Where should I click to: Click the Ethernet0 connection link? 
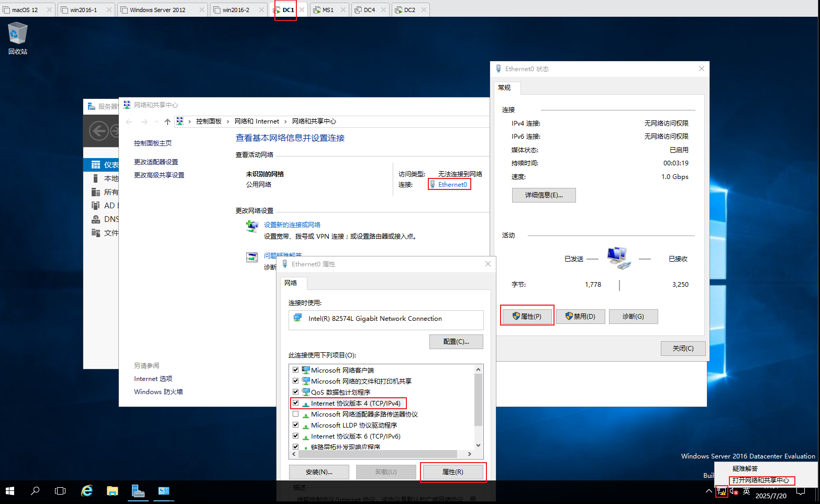(452, 184)
